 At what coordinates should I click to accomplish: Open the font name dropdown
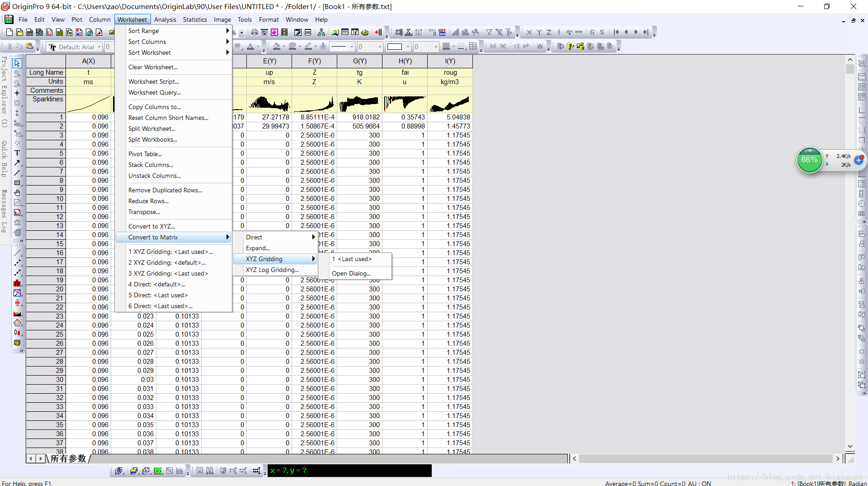[99, 47]
